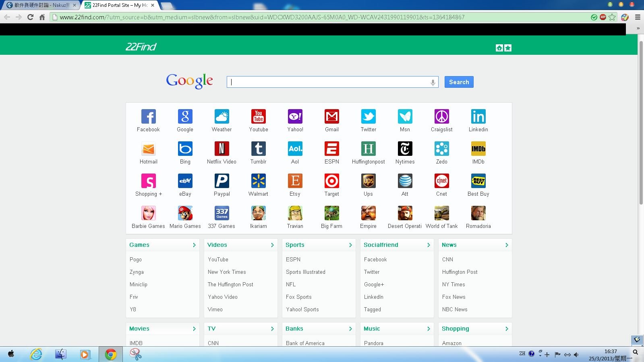The height and width of the screenshot is (362, 644).
Task: Click the 22Find logo
Action: (141, 47)
